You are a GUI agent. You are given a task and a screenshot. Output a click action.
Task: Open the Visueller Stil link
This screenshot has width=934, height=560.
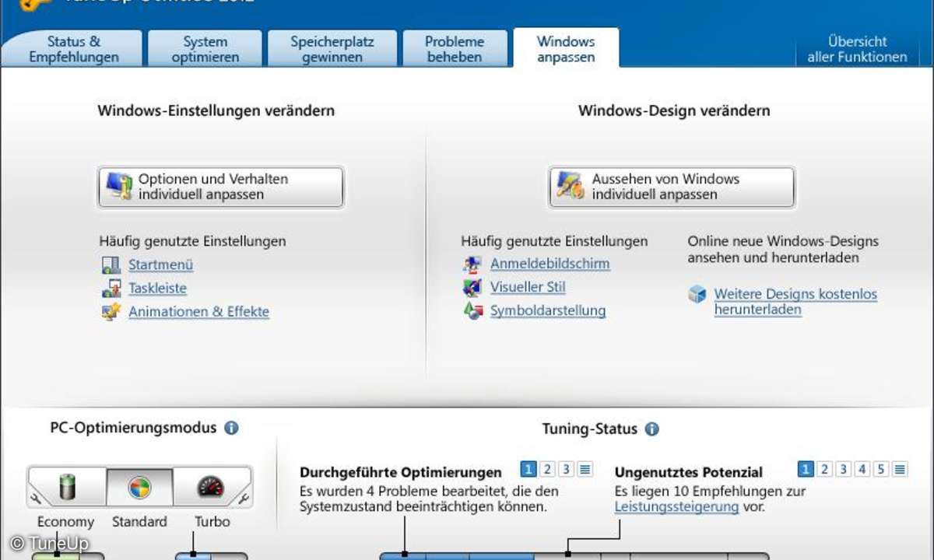pos(528,287)
